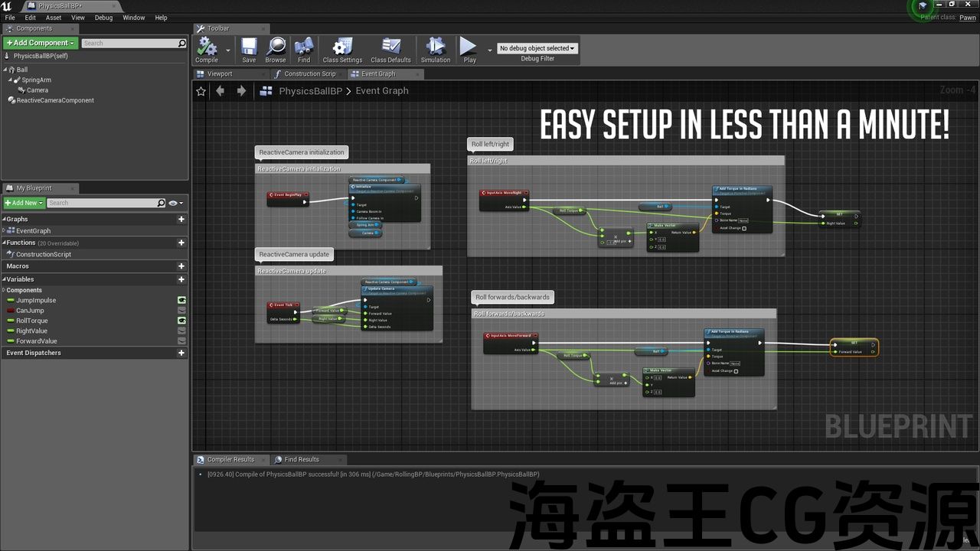Click the My Blueprint search field
Screen dimensions: 980x551
pos(103,203)
